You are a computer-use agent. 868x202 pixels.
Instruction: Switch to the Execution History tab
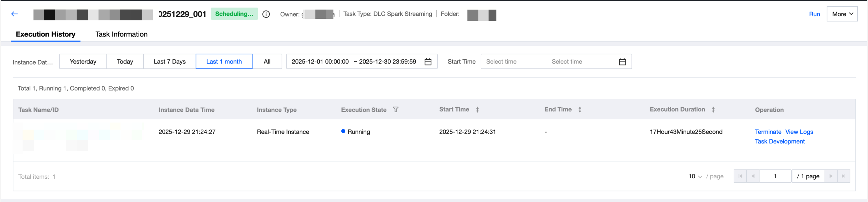(45, 35)
